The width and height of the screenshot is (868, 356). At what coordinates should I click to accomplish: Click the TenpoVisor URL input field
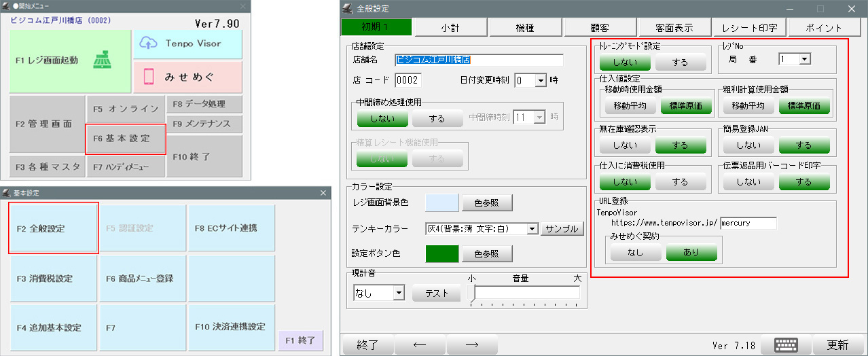coord(748,223)
